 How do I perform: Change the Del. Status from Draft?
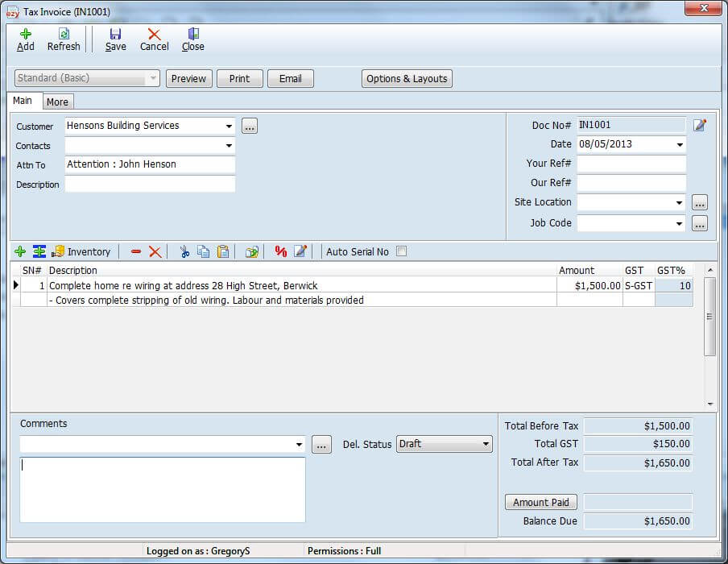[x=485, y=444]
